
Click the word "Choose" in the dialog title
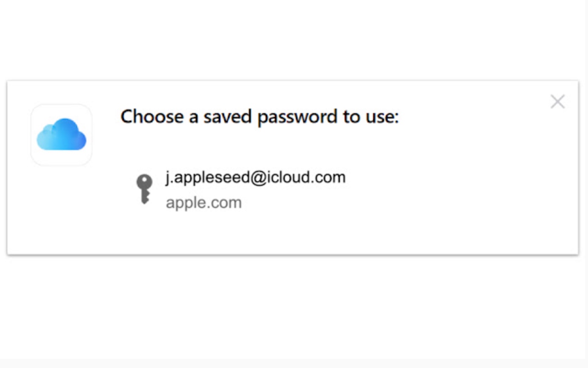point(151,116)
